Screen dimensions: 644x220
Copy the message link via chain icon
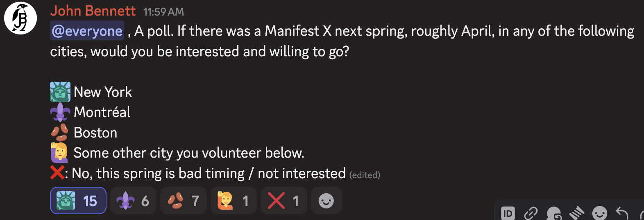[531, 213]
